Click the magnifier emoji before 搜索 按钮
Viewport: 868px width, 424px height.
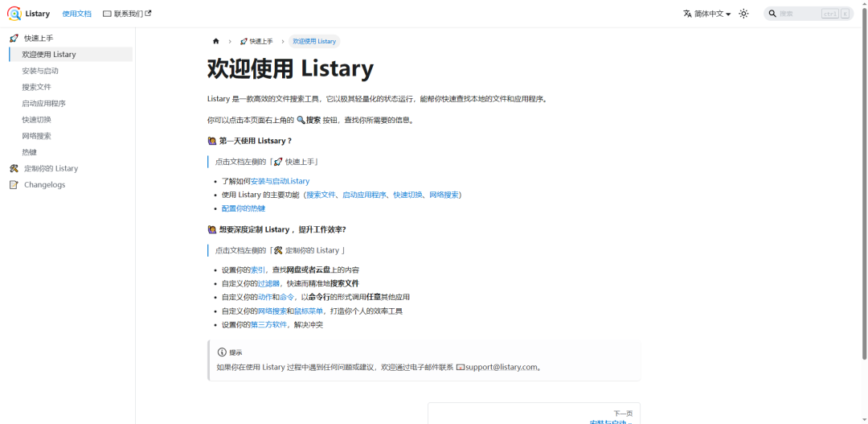pos(301,120)
